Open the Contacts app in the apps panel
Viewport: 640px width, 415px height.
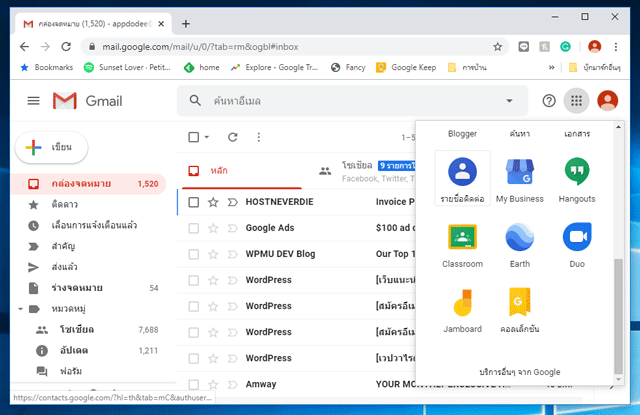462,178
